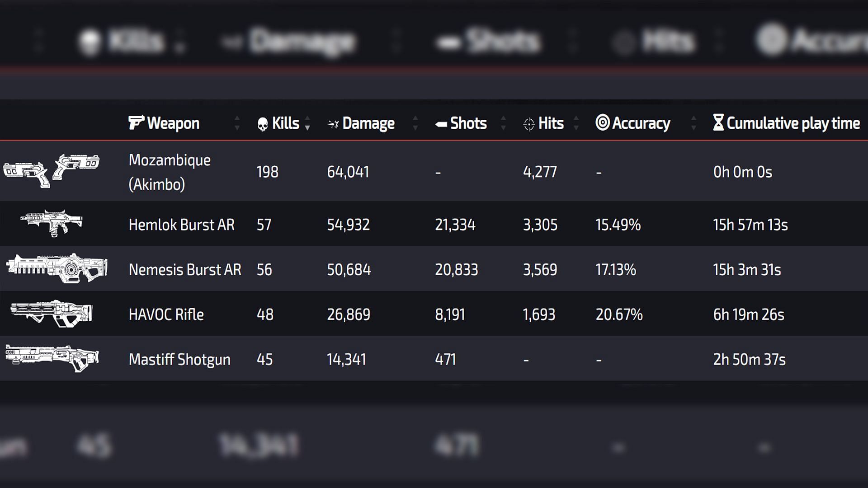Image resolution: width=868 pixels, height=488 pixels.
Task: Click Mozambique Akimbo weapon thumbnail
Action: (54, 171)
